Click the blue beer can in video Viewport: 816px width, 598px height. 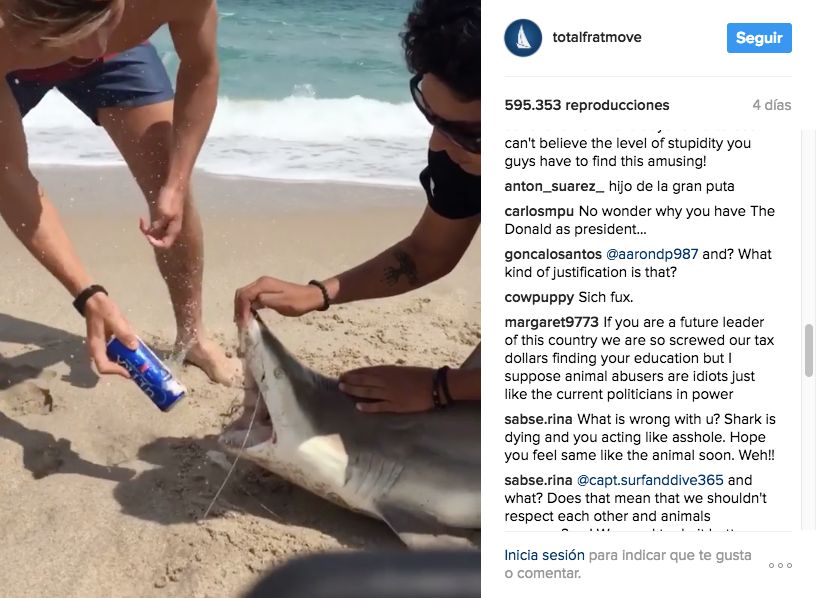[x=146, y=373]
